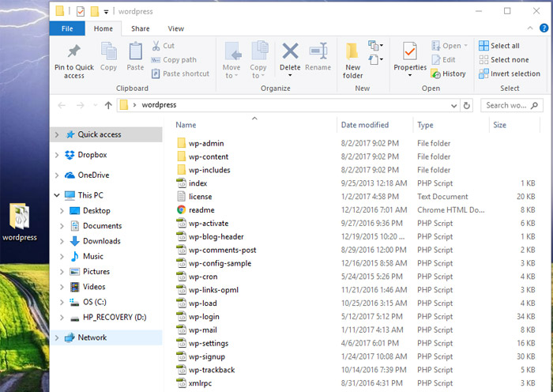
Task: Click the Rename icon
Action: tap(318, 52)
